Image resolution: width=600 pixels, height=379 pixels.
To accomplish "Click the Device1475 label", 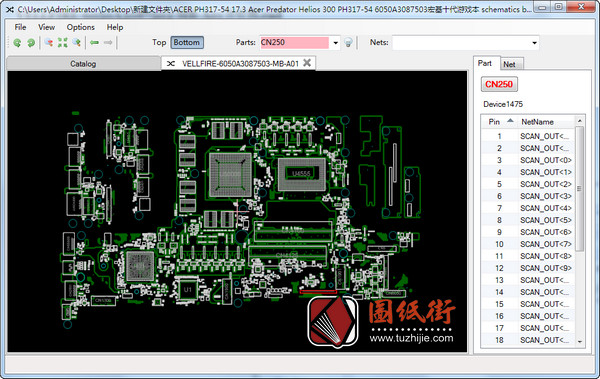I will [503, 104].
